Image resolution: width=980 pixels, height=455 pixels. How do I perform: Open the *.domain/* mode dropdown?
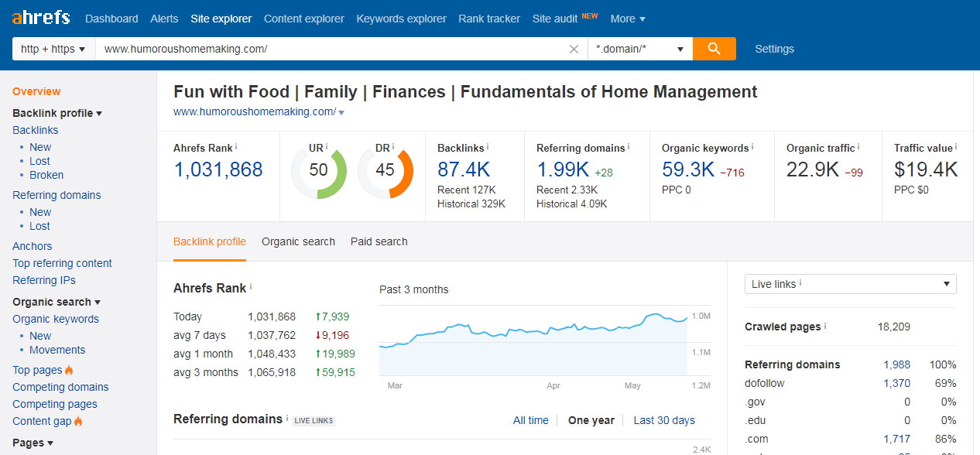pyautogui.click(x=640, y=49)
